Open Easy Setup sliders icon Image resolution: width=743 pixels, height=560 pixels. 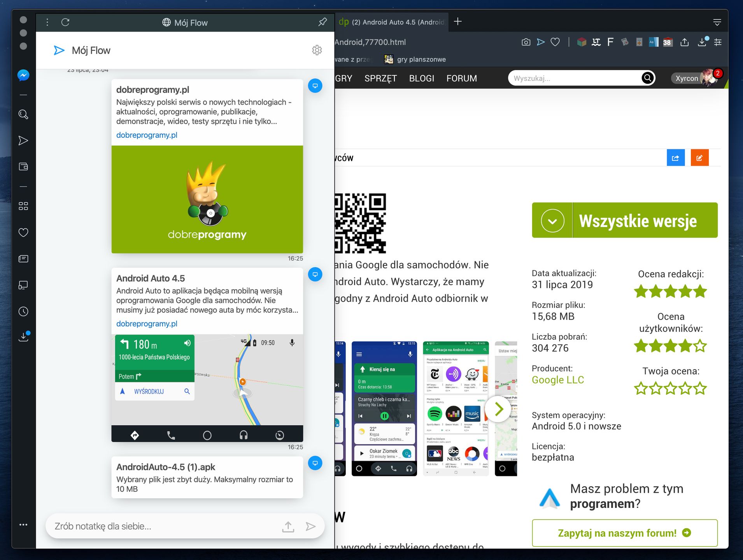click(718, 42)
